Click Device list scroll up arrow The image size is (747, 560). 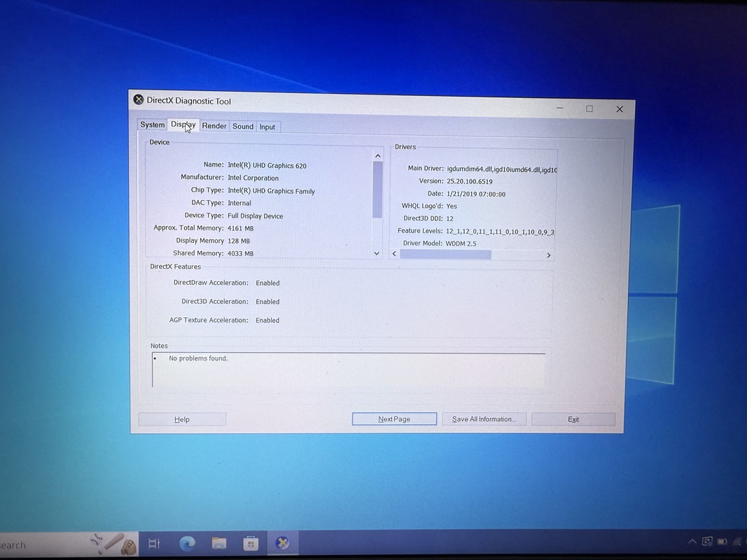pos(378,155)
